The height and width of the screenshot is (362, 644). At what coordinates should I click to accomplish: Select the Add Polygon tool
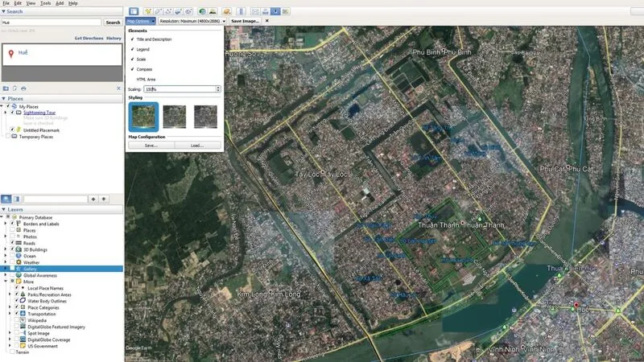(158, 11)
